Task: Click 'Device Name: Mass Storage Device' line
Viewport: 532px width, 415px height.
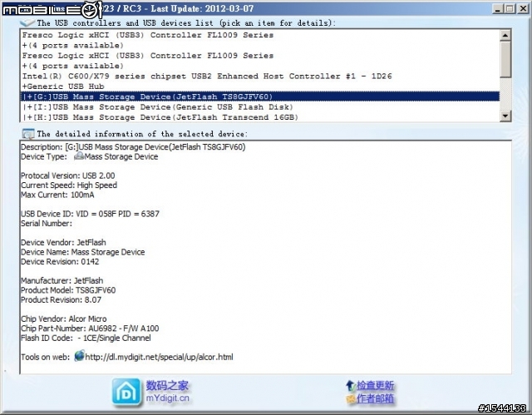Action: click(83, 252)
